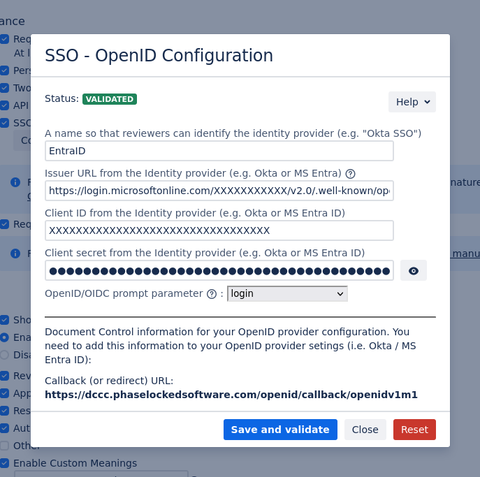The height and width of the screenshot is (477, 480).
Task: Toggle the background Two checkbox
Action: point(4,88)
